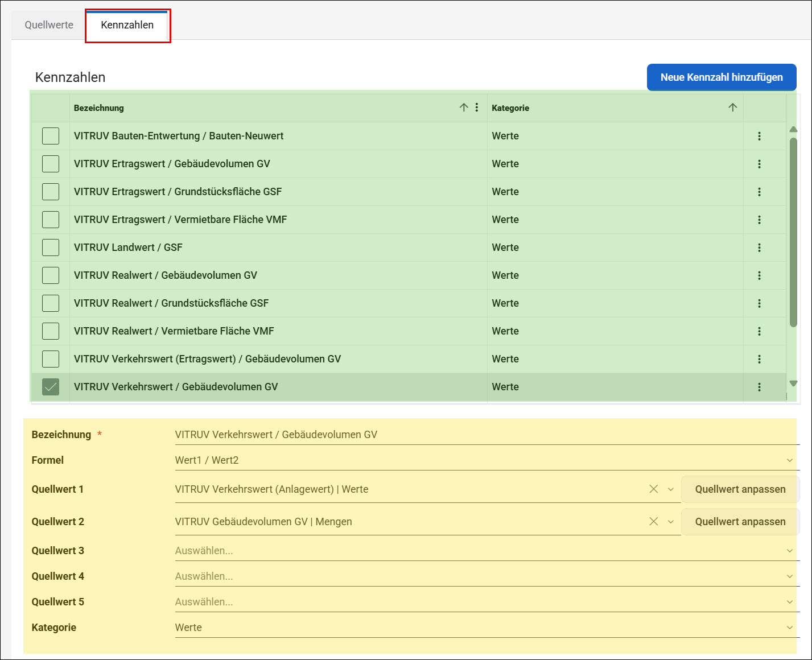
Task: Clear the Quellwert 2 selection
Action: (654, 522)
